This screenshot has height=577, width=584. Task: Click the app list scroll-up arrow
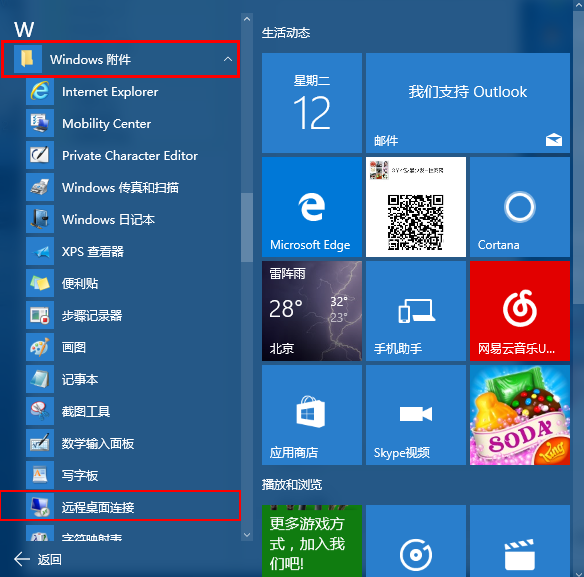coord(247,19)
